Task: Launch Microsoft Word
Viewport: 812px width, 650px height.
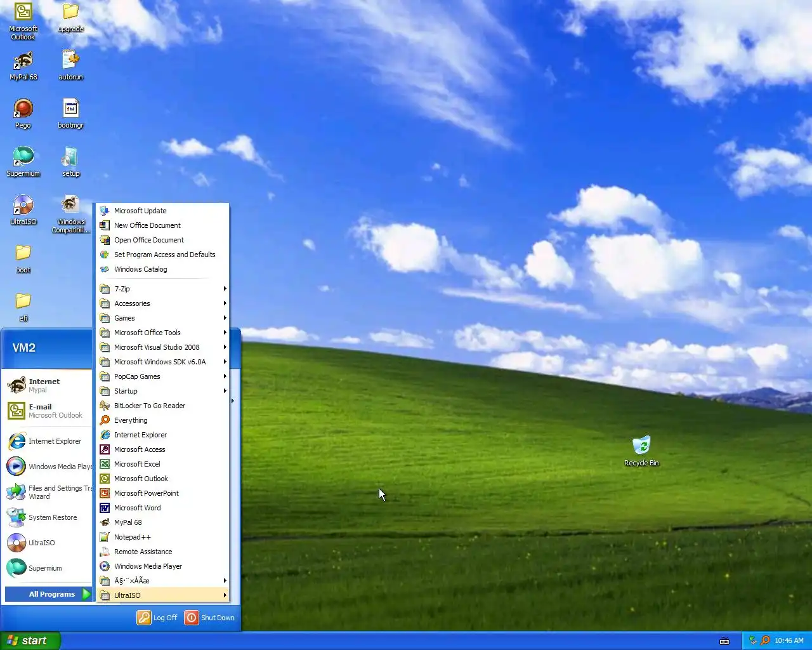Action: 162,508
